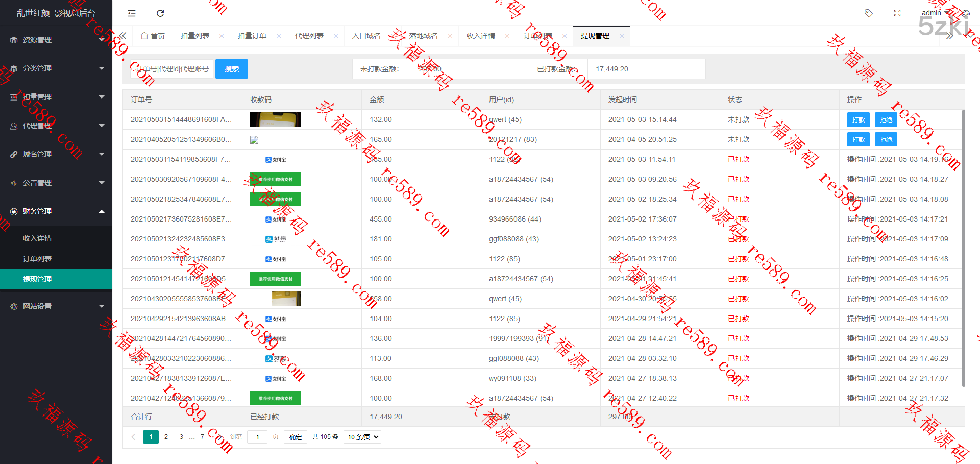Select 提现管理 in the sidebar submenu
Image resolution: width=980 pixels, height=464 pixels.
click(x=56, y=279)
